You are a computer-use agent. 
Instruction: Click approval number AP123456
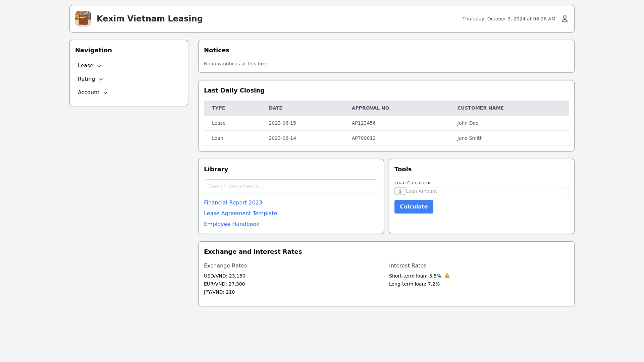[364, 123]
